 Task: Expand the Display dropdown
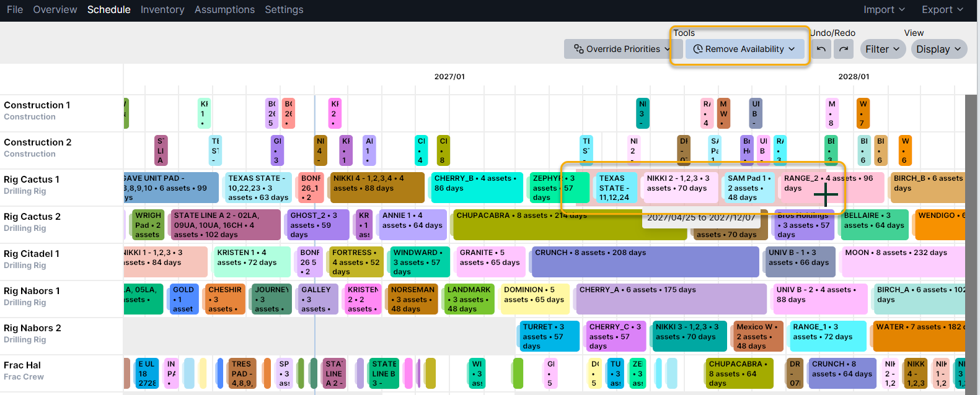939,49
